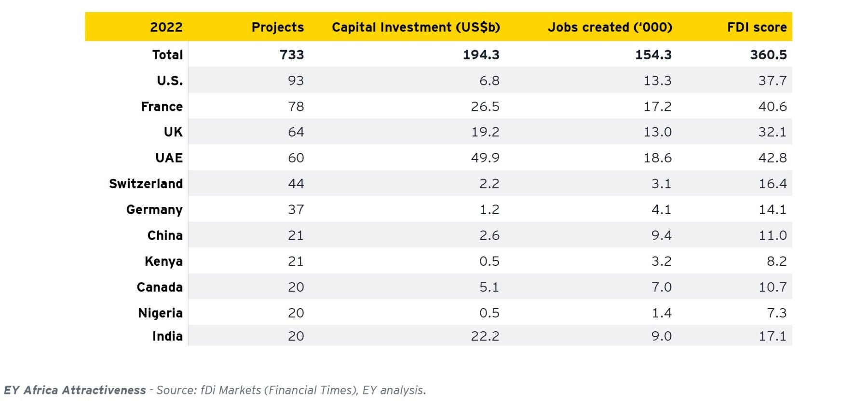Click the Projects column header
The image size is (868, 408).
pos(277,27)
